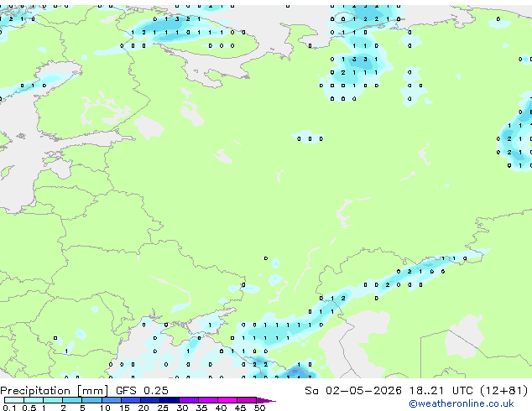Click the 20–25 mm legend color swatch
532x411 pixels.
(150, 400)
